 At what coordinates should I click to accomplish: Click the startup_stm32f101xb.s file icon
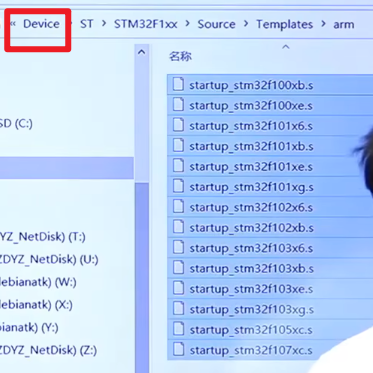[178, 145]
